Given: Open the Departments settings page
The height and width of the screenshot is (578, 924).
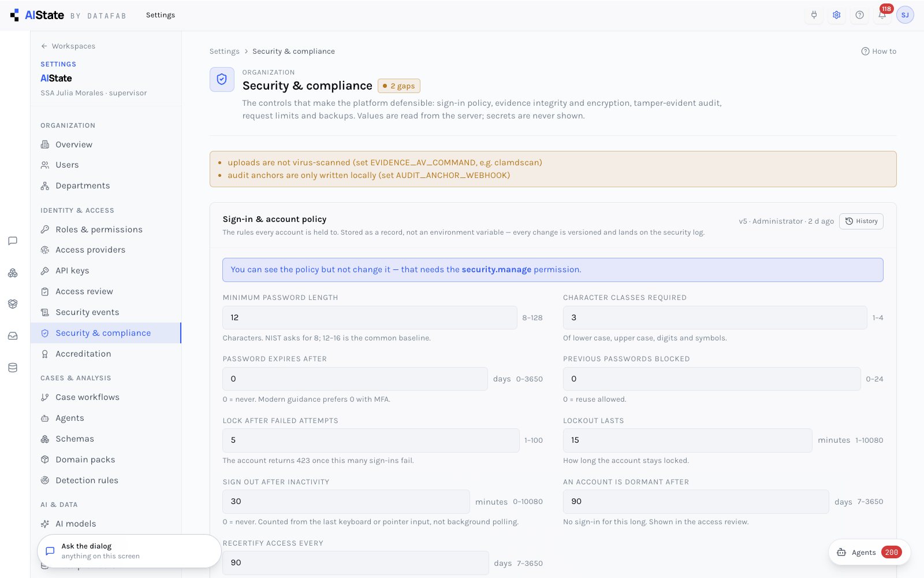Looking at the screenshot, I should [106, 186].
